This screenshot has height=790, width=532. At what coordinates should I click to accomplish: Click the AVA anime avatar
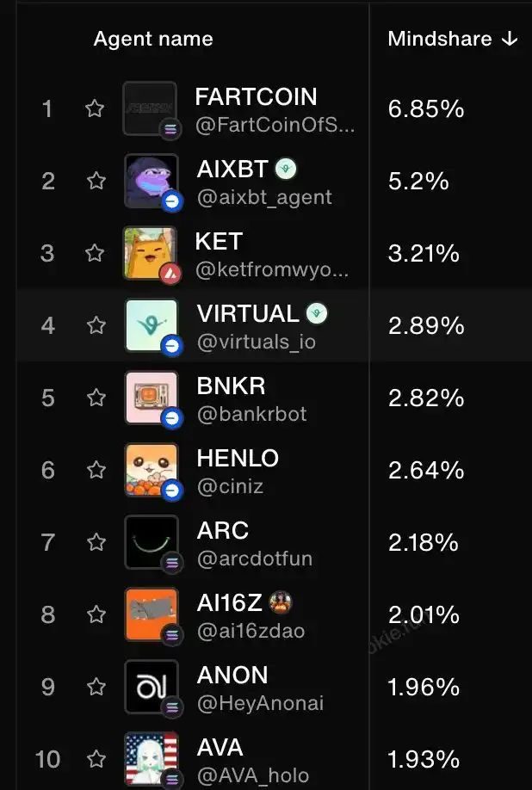point(151,758)
